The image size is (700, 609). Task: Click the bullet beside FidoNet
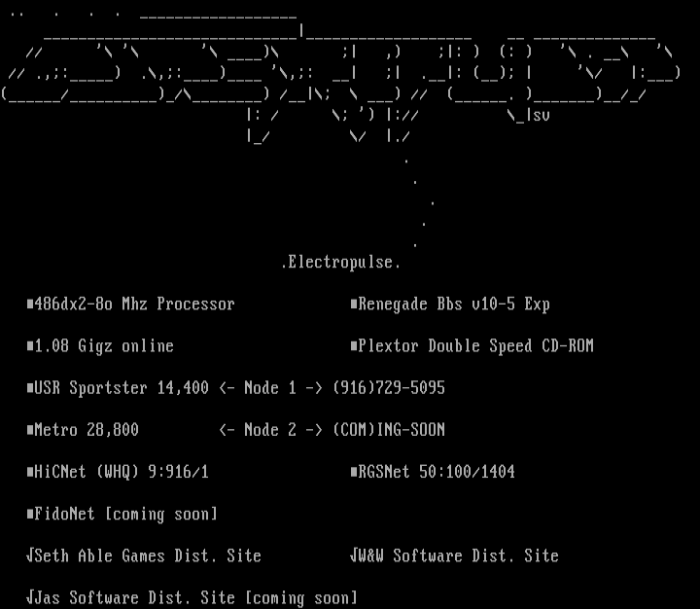pyautogui.click(x=30, y=514)
